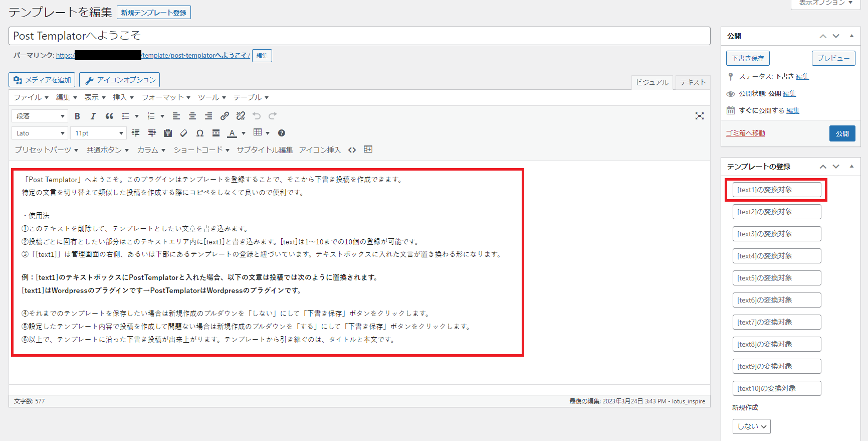Edit the 公開状態 visibility link
Viewport: 868px width, 441px height.
click(x=790, y=93)
